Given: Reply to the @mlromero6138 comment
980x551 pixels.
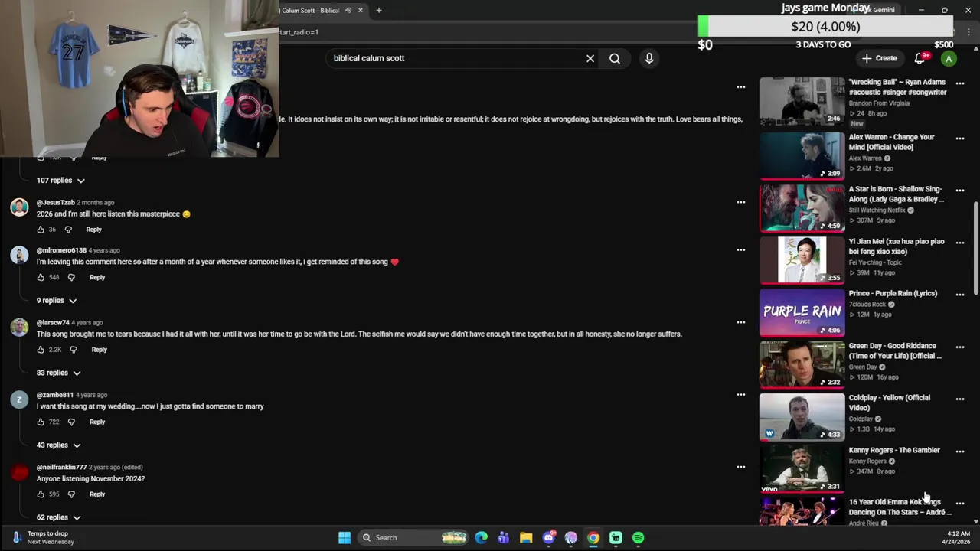Looking at the screenshot, I should click(x=97, y=277).
